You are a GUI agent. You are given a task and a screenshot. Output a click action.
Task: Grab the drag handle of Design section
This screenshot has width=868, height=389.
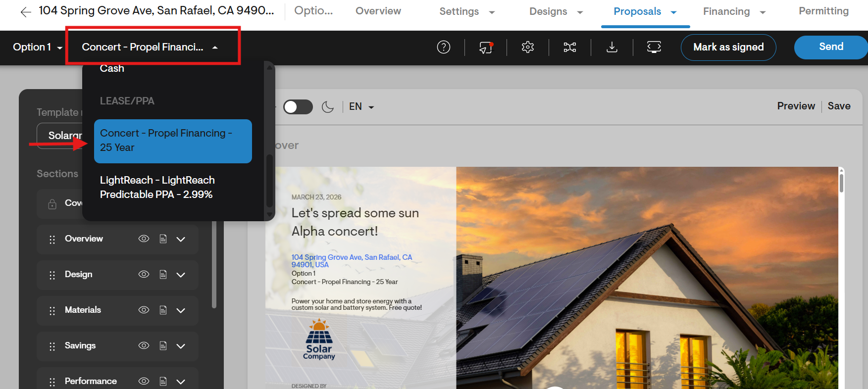[52, 275]
